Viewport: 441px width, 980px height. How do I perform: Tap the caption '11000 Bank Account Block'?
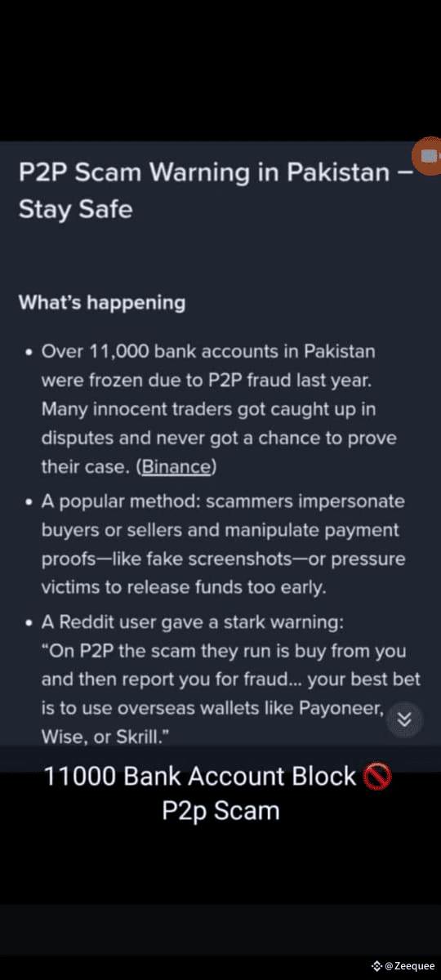[200, 776]
